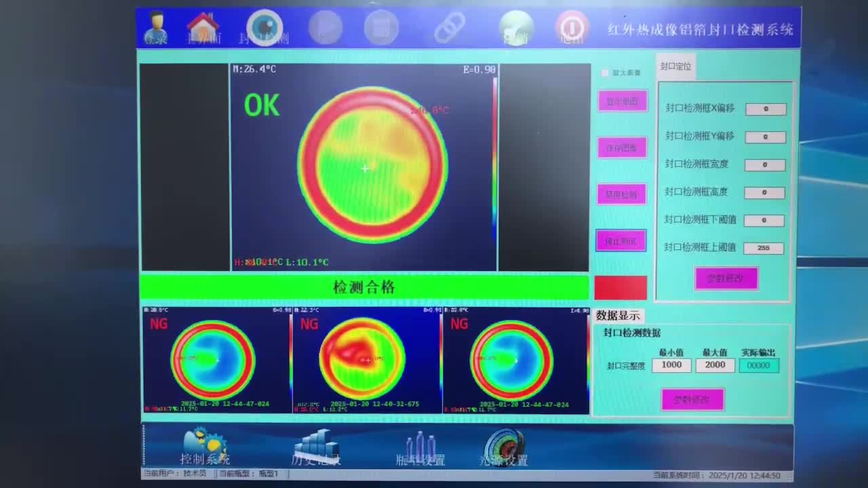The image size is (868, 488).
Task: Select the eye seal detection icon
Action: point(264,28)
